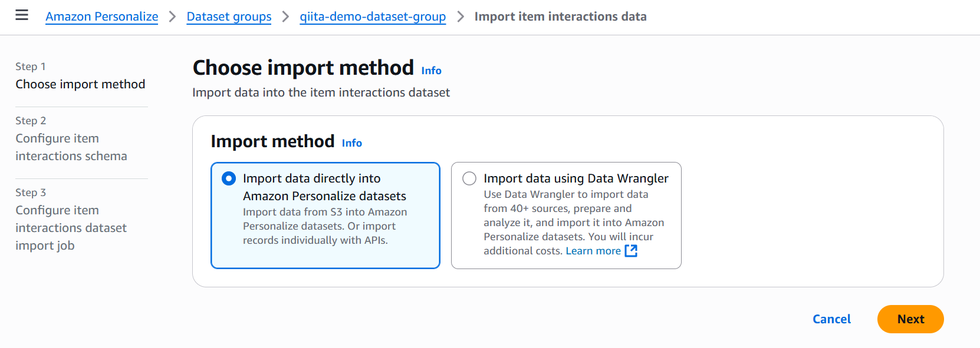Go to Step 1 Choose import method
The width and height of the screenshot is (980, 348).
click(80, 84)
